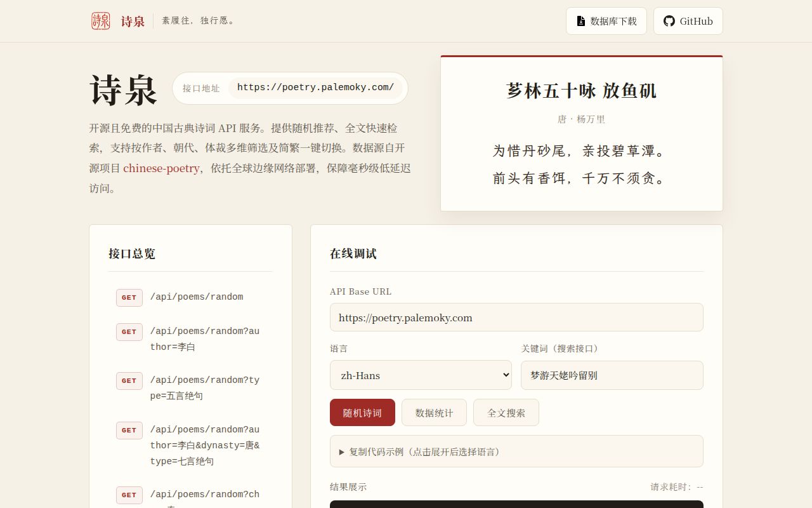
Task: Click the GET badge beside /api/poems/random
Action: 129,297
